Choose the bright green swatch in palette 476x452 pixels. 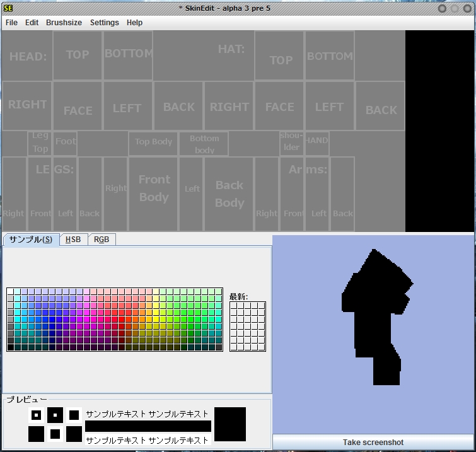tap(190, 320)
